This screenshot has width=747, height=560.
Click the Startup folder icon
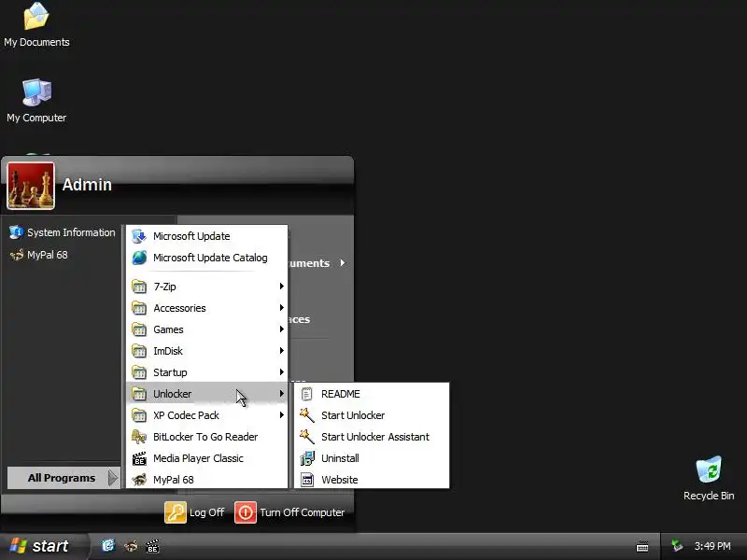pos(139,372)
